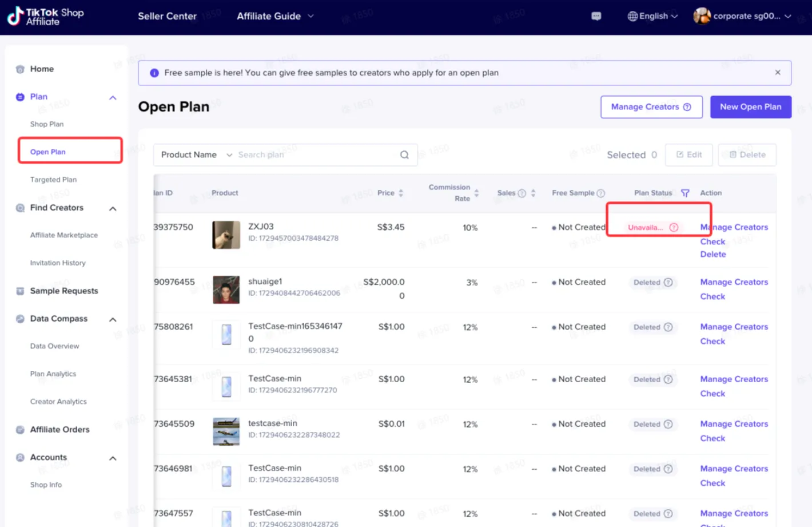This screenshot has width=812, height=527.
Task: Click help icon next to Free Sample header
Action: pos(600,193)
